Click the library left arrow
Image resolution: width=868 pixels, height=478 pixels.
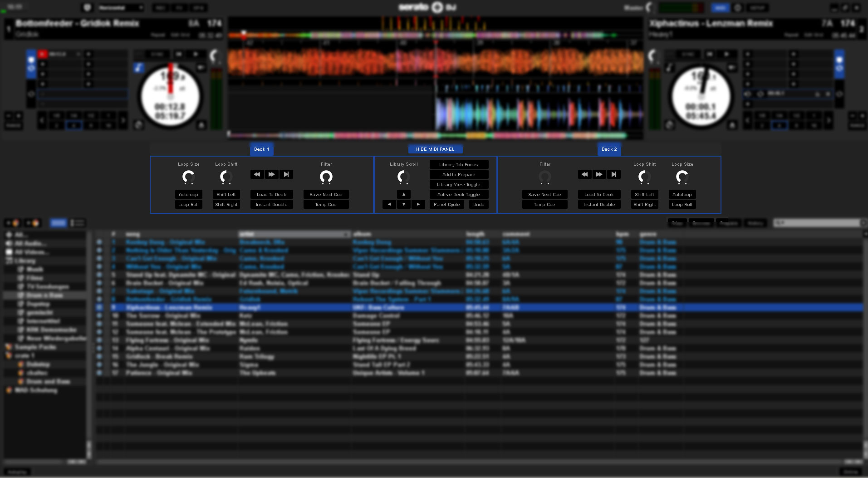click(x=389, y=204)
